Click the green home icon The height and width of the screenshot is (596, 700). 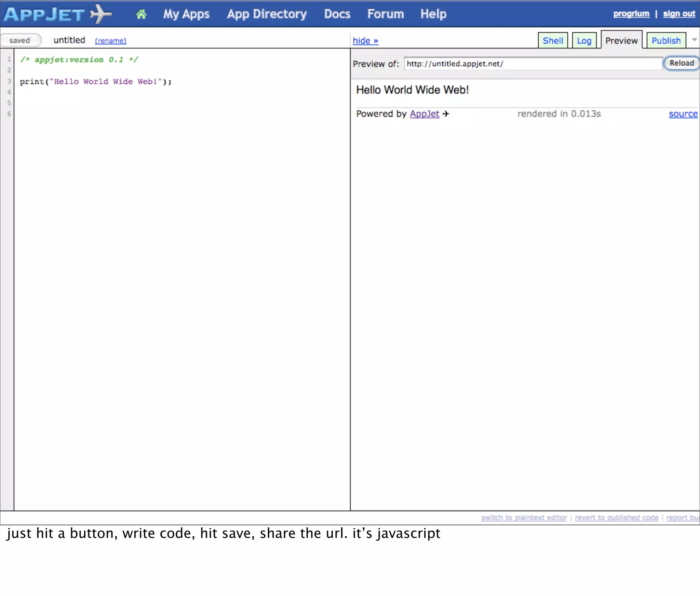[141, 14]
